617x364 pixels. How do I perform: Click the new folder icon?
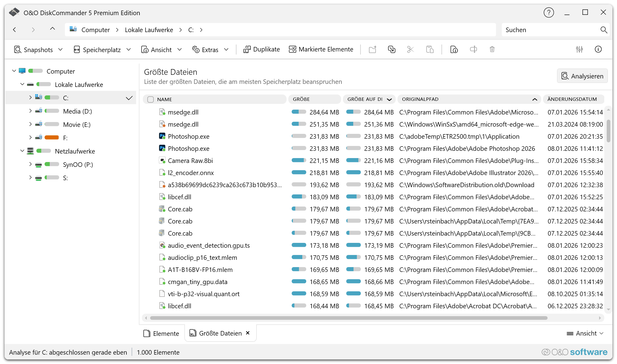(x=372, y=49)
